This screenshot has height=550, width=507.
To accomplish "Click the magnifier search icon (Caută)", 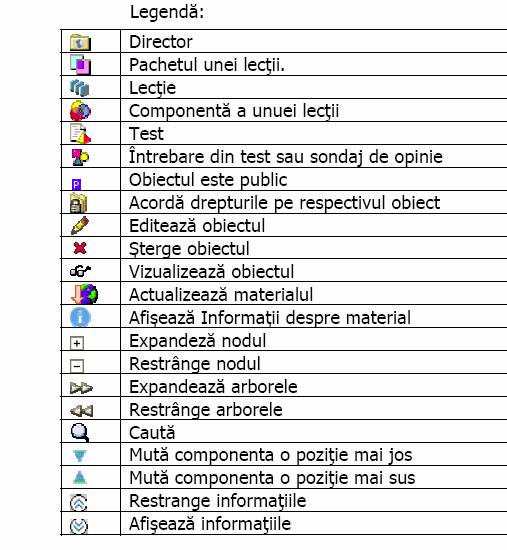I will [x=80, y=432].
